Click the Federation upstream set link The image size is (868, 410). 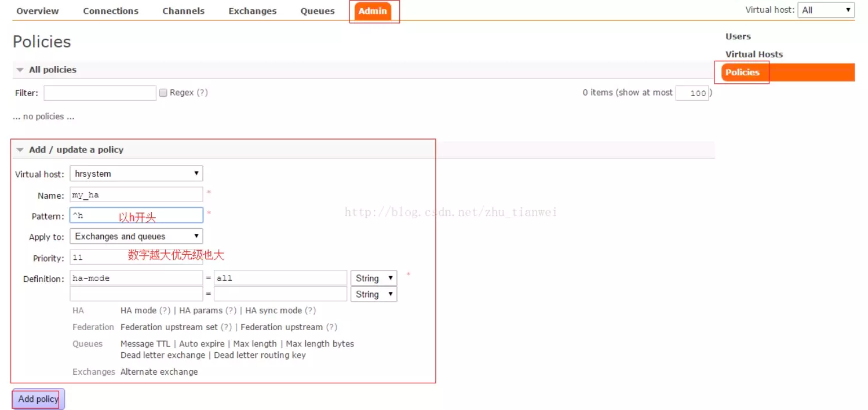(169, 327)
